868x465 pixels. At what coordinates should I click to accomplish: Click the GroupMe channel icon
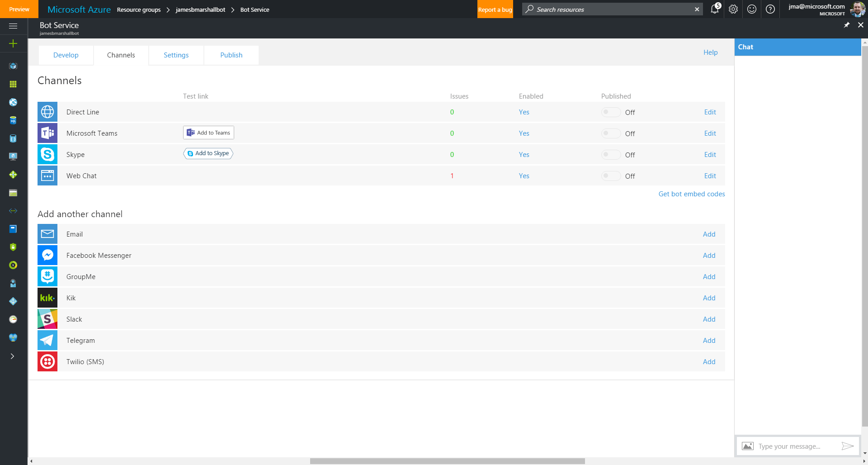47,276
